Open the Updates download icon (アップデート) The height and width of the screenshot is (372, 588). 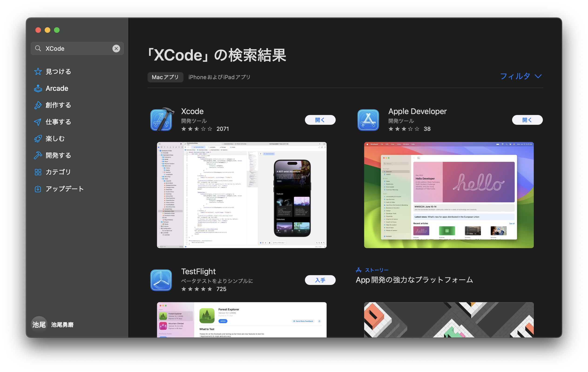(38, 189)
